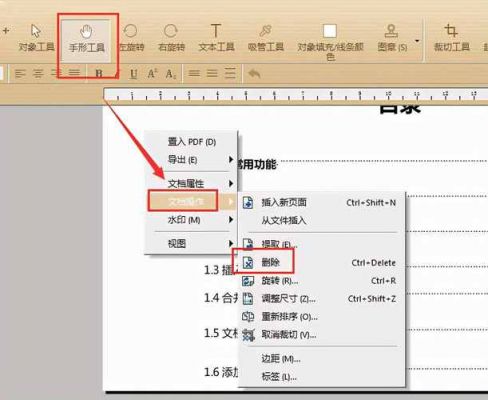Toggle subscript A formatting
Image resolution: width=488 pixels, height=400 pixels.
point(170,74)
